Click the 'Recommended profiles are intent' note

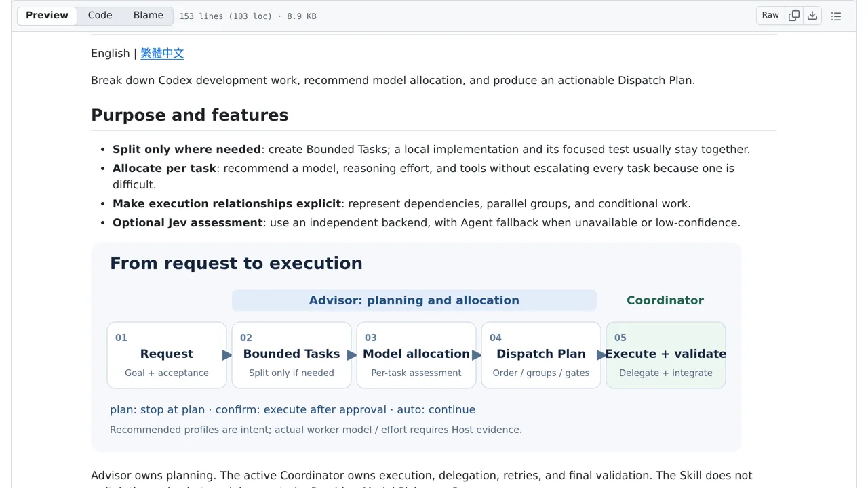point(316,430)
